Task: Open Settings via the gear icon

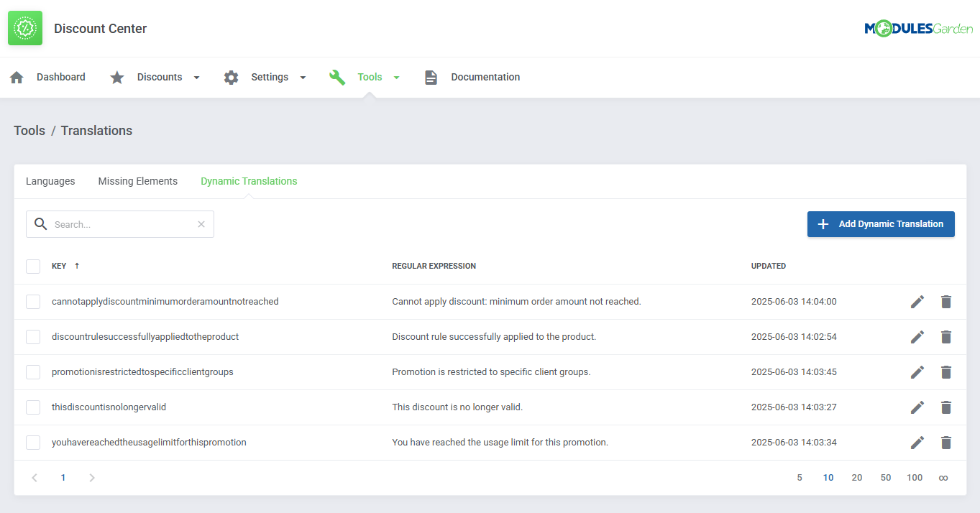Action: [x=231, y=77]
